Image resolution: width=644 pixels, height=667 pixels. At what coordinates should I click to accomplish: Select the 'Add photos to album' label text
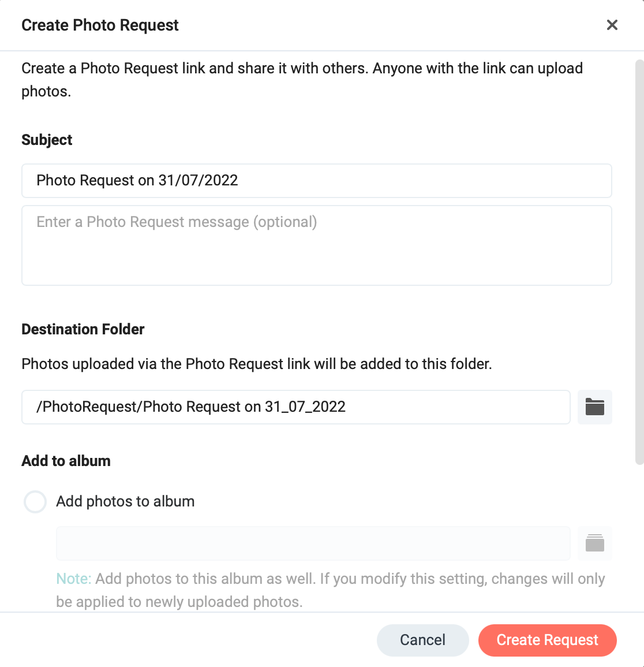(125, 501)
